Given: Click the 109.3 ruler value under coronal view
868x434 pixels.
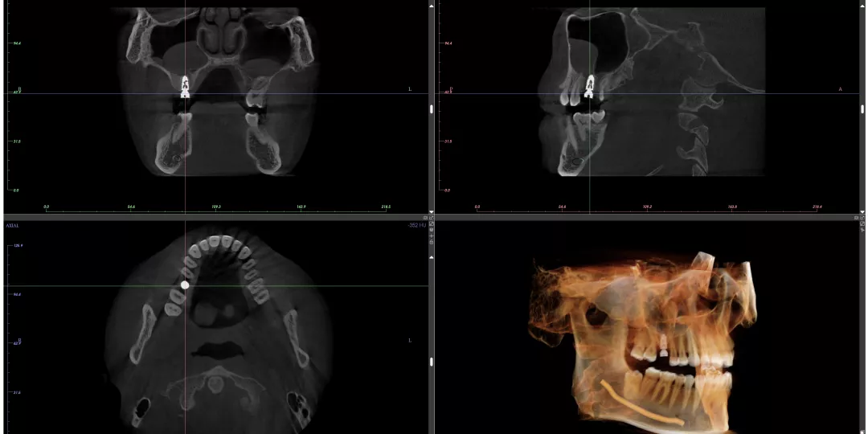Looking at the screenshot, I should point(216,207).
